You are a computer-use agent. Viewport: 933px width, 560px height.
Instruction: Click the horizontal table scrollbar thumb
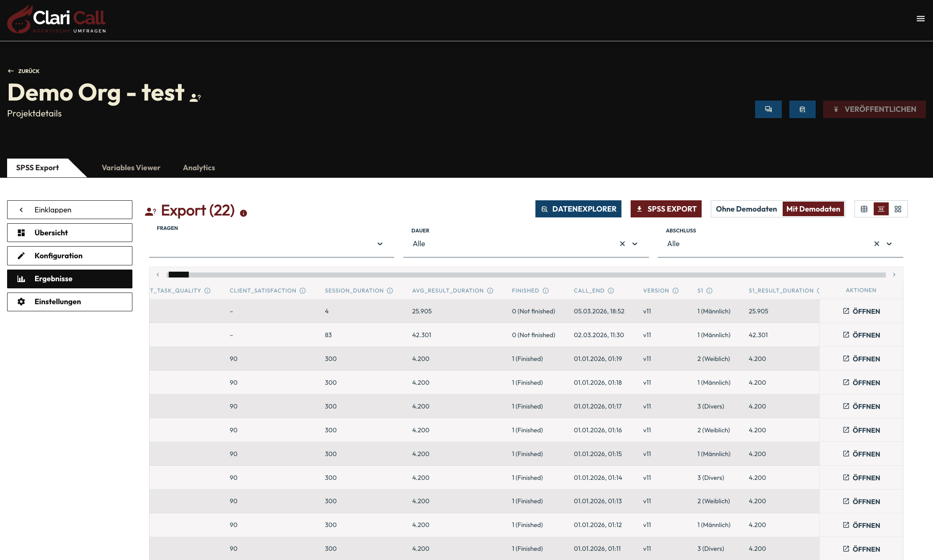click(178, 275)
